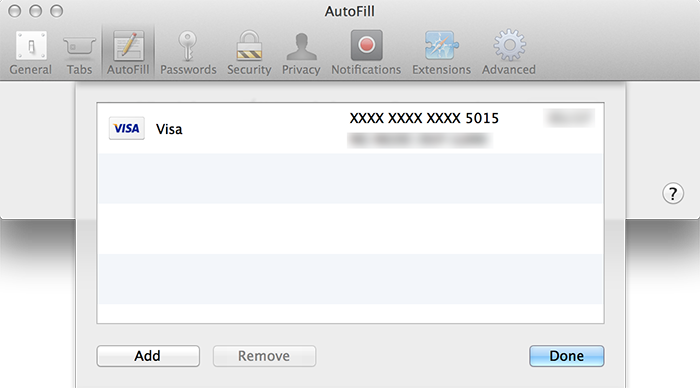Click the window zoom button
700x388 pixels.
(56, 11)
